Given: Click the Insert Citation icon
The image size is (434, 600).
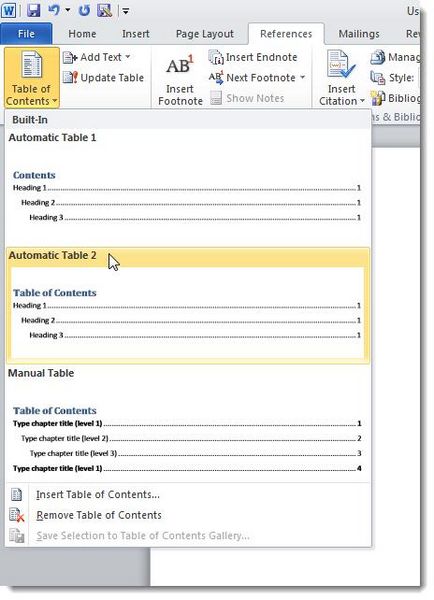Looking at the screenshot, I should [x=341, y=65].
